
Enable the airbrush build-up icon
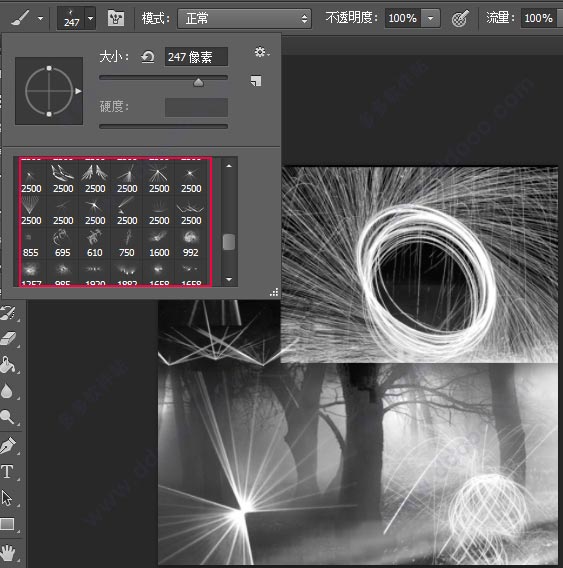click(x=460, y=18)
